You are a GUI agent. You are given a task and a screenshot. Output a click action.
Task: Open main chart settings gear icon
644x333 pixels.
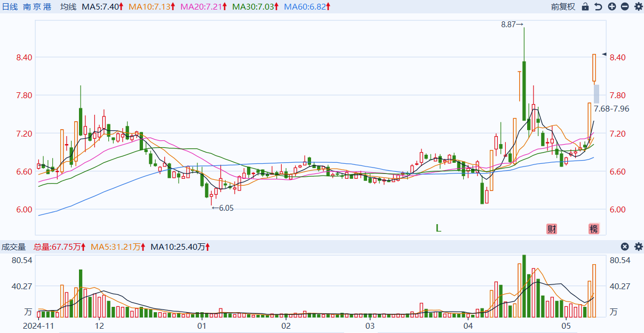[x=638, y=7]
